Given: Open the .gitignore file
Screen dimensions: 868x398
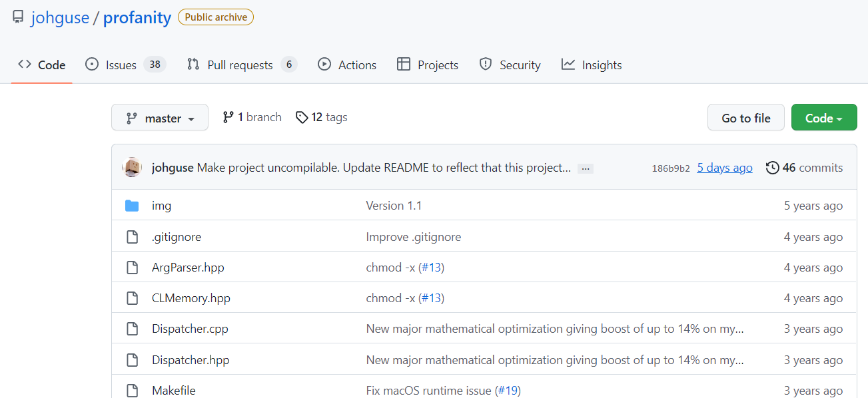Looking at the screenshot, I should (x=177, y=237).
